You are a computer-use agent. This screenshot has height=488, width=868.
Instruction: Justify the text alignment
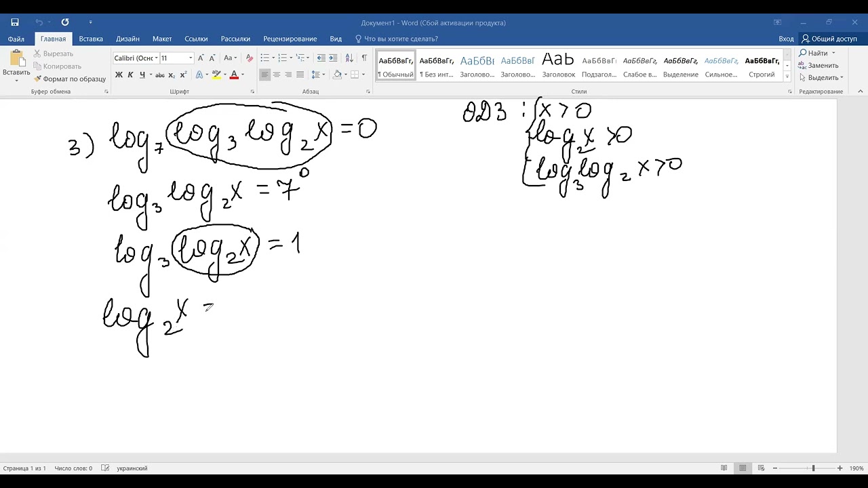300,75
